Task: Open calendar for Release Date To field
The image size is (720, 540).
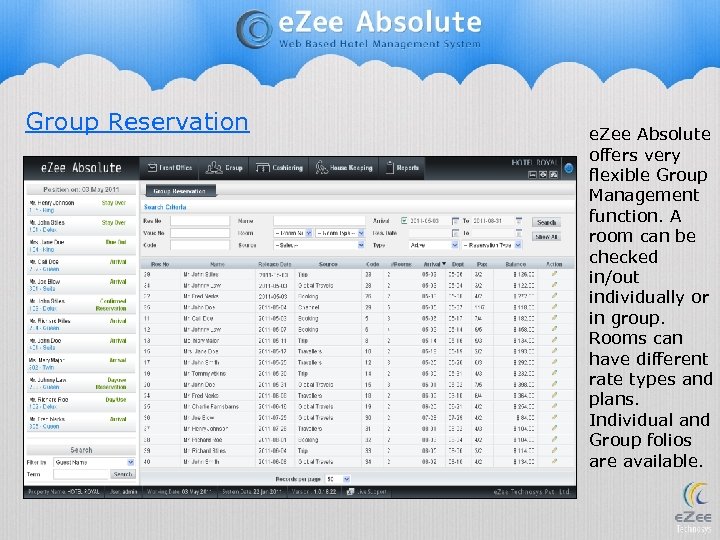Action: coord(519,233)
